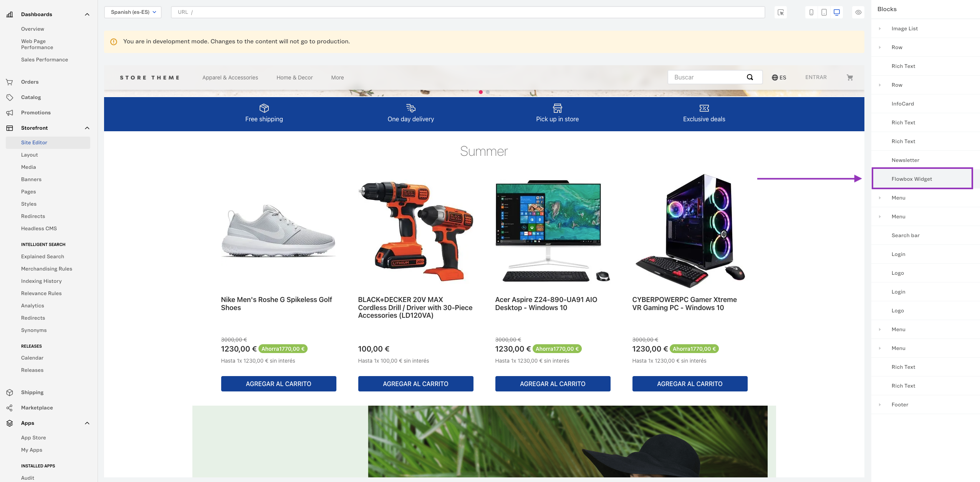The height and width of the screenshot is (482, 980).
Task: Switch to mobile device preview icon
Action: click(811, 12)
